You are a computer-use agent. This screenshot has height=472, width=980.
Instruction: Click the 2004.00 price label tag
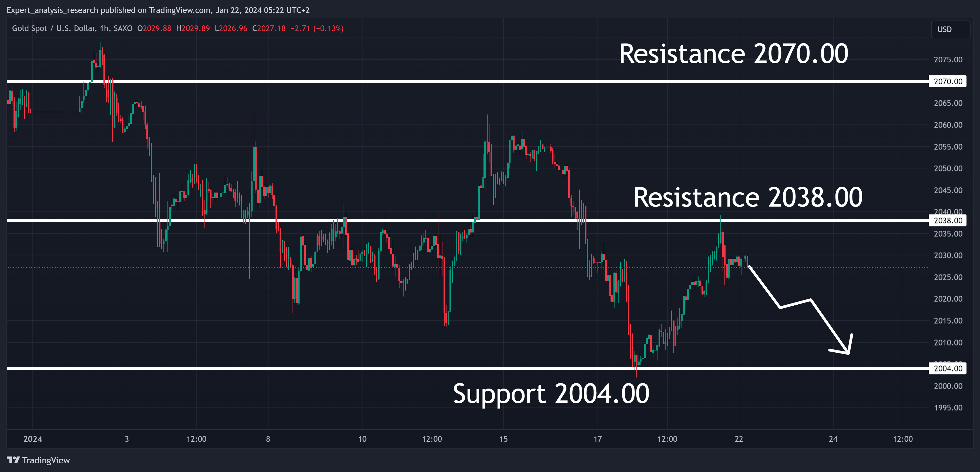click(x=948, y=368)
